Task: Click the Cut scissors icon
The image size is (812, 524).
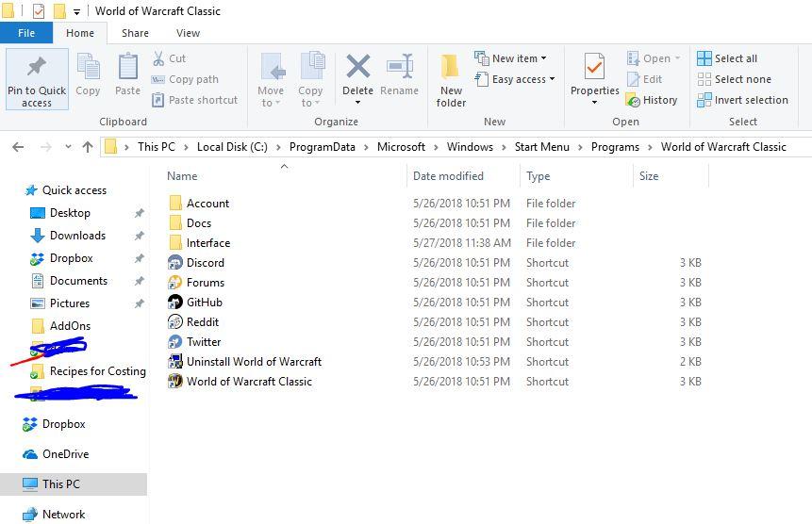Action: click(158, 58)
